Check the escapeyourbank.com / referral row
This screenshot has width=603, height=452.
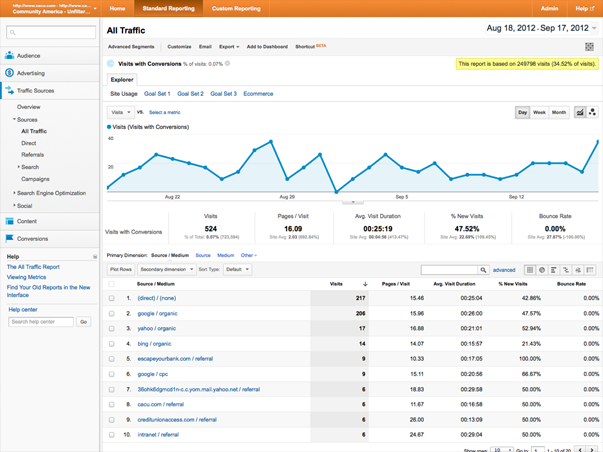112,359
